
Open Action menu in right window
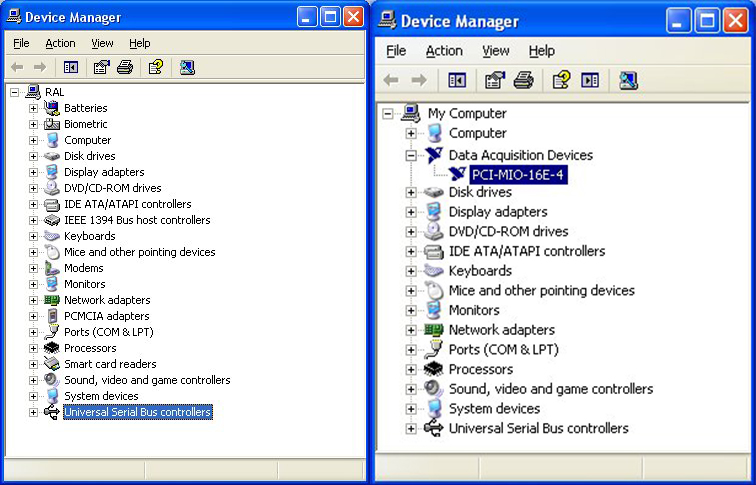tap(444, 51)
